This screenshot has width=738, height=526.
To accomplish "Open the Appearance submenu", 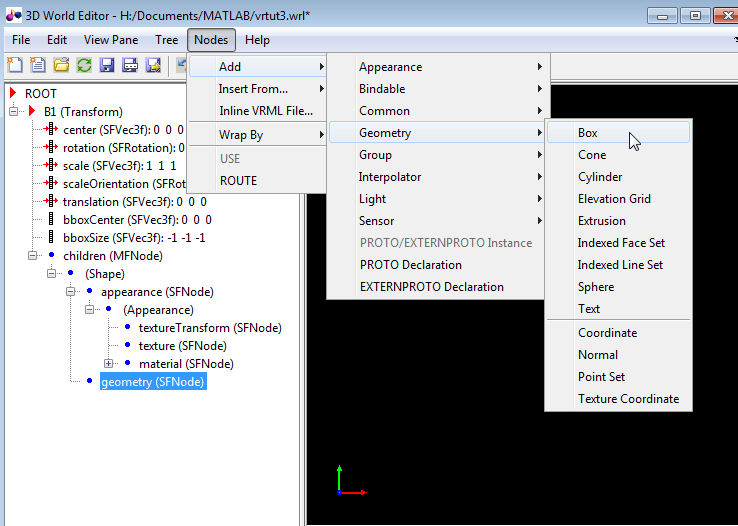I will [x=438, y=67].
